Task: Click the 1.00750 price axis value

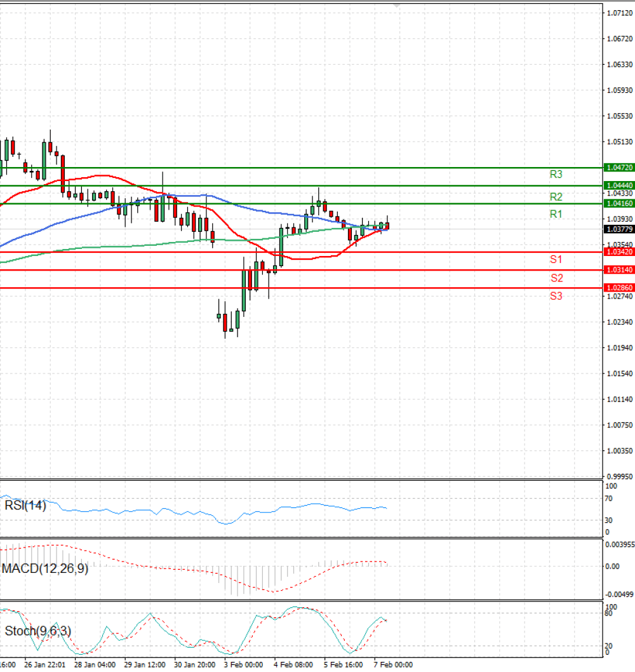Action: point(620,425)
